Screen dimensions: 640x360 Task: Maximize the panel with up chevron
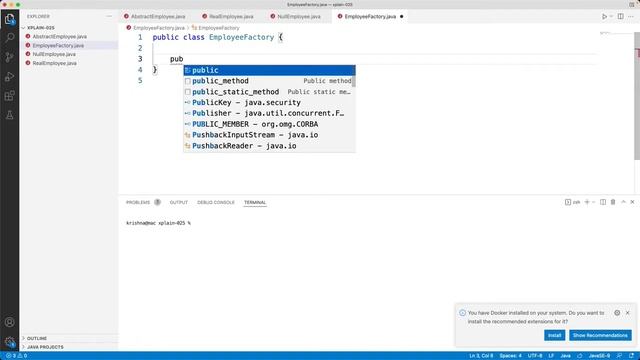pos(623,202)
